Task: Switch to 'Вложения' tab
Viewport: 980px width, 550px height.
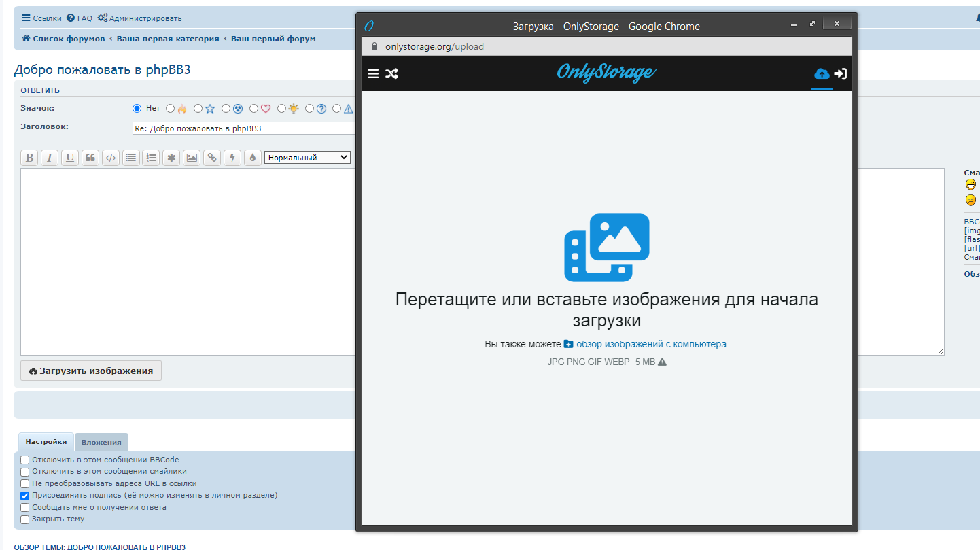Action: coord(101,443)
